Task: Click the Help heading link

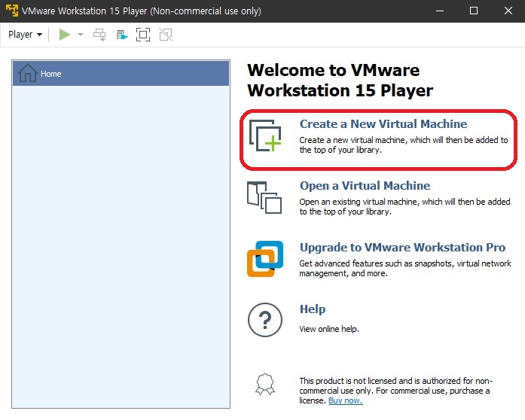Action: click(313, 309)
